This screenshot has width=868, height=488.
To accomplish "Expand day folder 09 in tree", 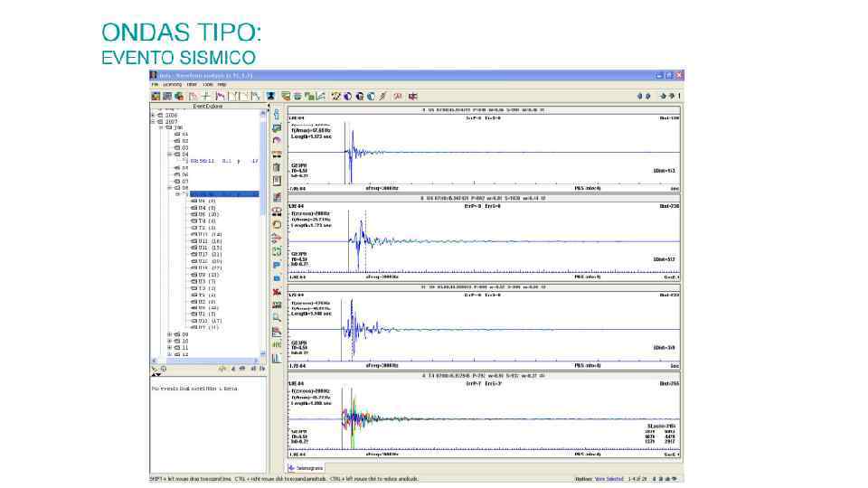I will [170, 334].
